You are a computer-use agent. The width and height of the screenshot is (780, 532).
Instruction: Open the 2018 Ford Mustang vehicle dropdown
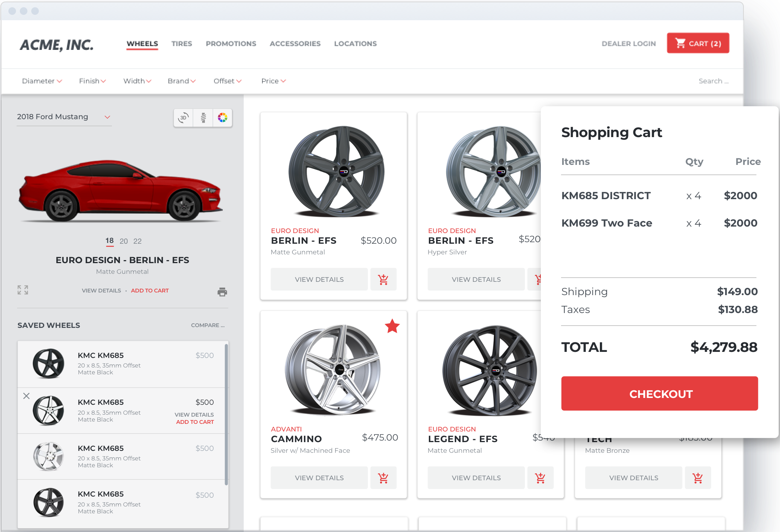point(64,117)
